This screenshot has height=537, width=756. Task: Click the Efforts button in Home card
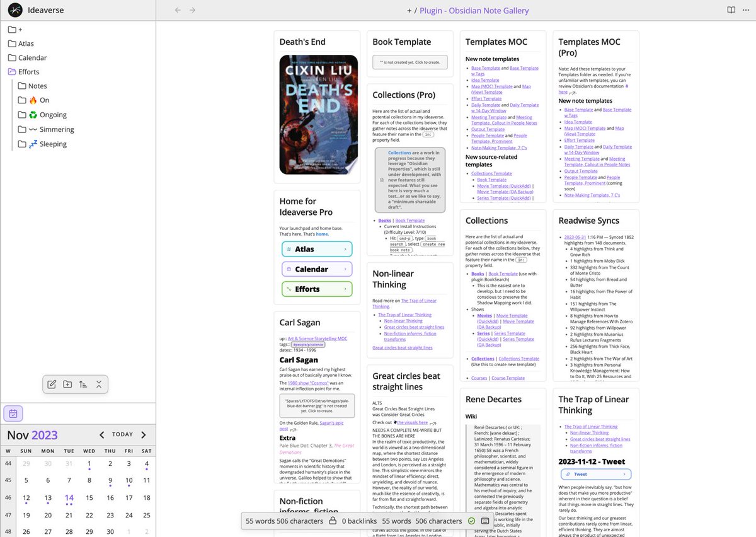[317, 289]
